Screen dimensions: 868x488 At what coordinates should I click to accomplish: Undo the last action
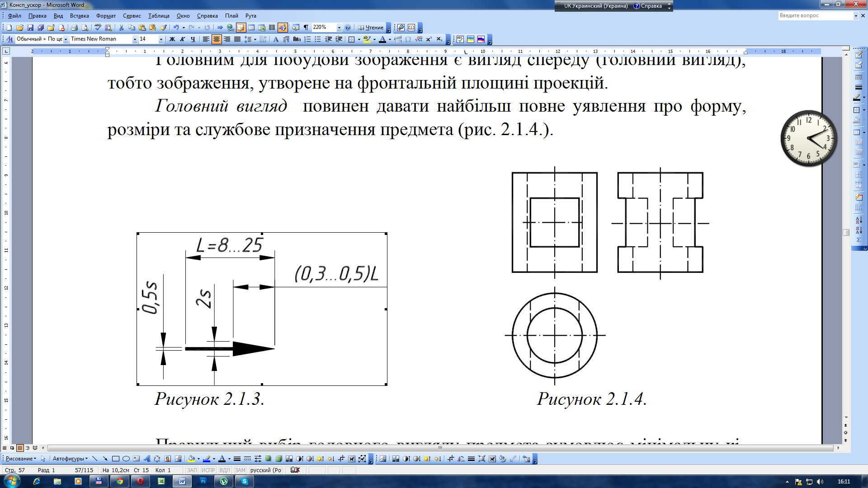click(x=176, y=28)
